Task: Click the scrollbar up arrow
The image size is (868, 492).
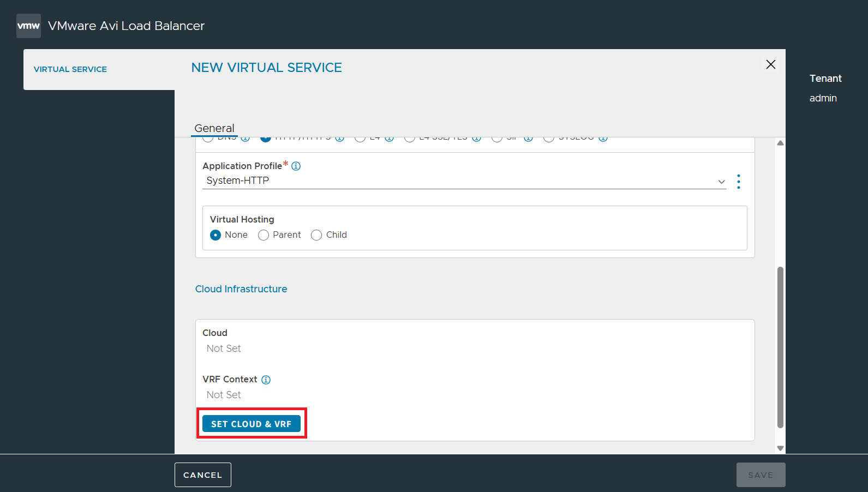Action: pyautogui.click(x=780, y=143)
